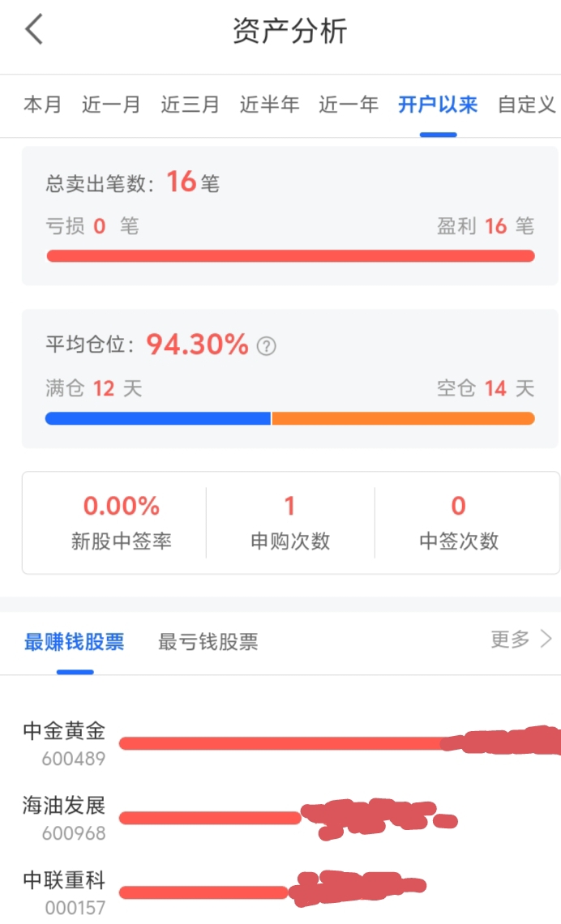This screenshot has width=561, height=924.
Task: Select the 开户以来 tab
Action: 438,105
